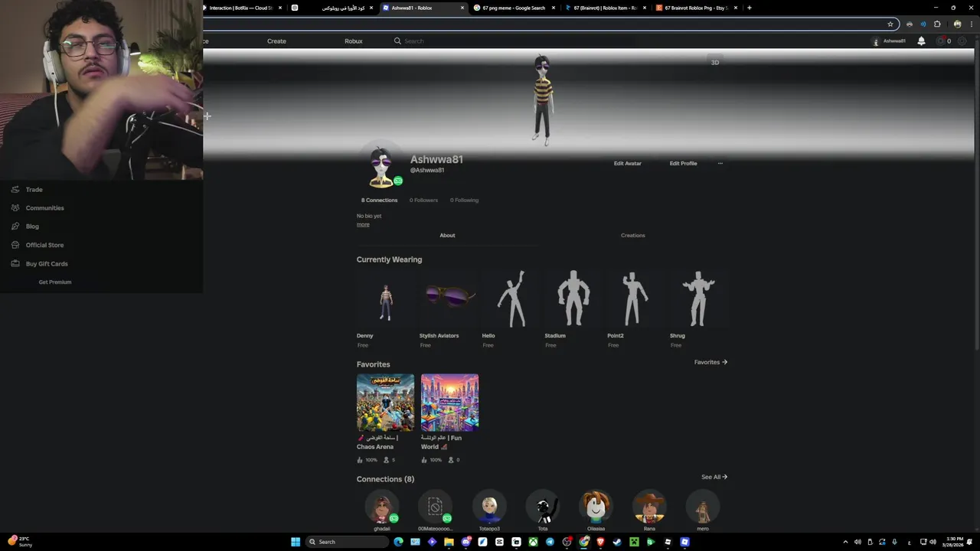The image size is (980, 551).
Task: Open Create in Roblox top navigation
Action: pos(276,41)
